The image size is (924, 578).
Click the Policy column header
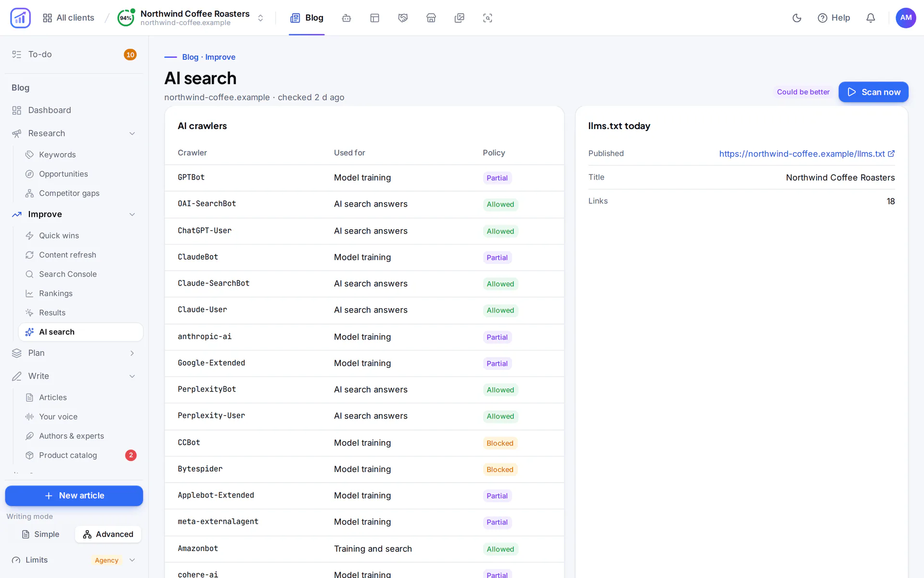[494, 153]
